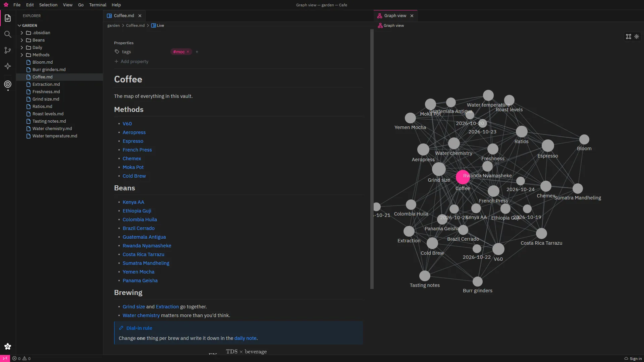The image size is (644, 362).
Task: Open the Help menu
Action: [116, 5]
